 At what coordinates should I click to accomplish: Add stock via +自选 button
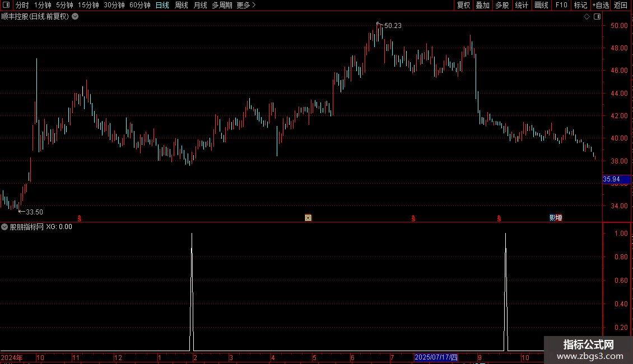(x=601, y=5)
